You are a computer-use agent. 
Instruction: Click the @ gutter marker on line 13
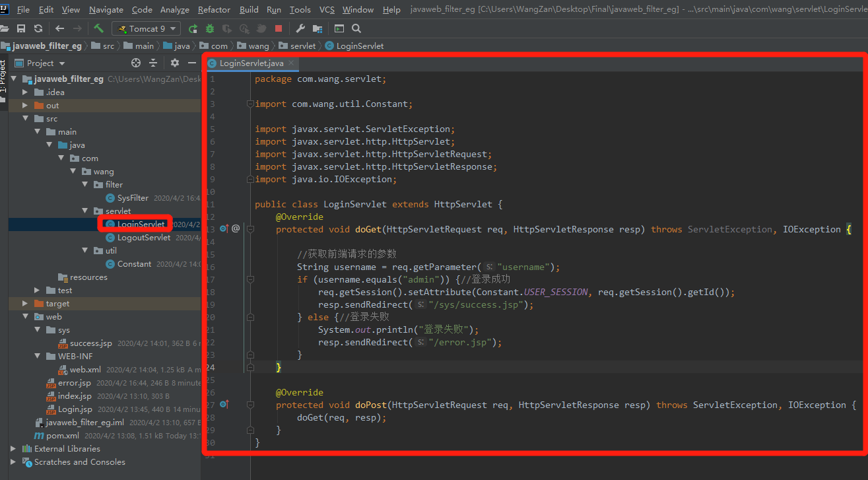(236, 228)
